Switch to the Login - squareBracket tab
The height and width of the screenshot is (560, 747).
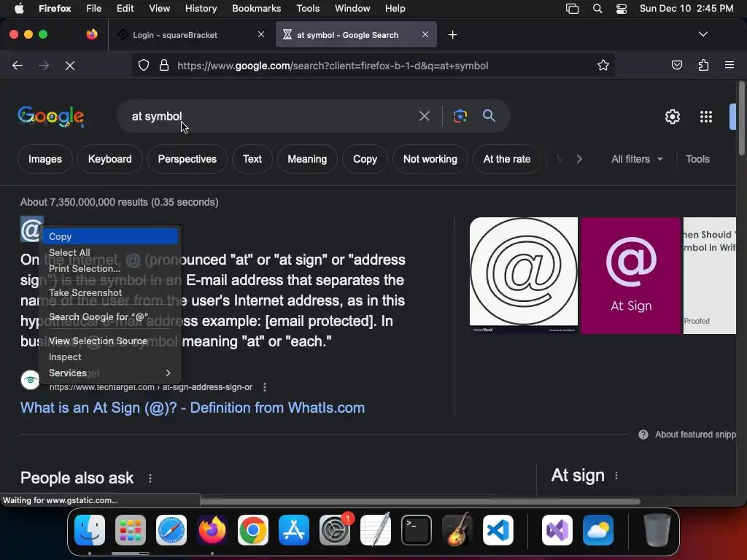193,35
